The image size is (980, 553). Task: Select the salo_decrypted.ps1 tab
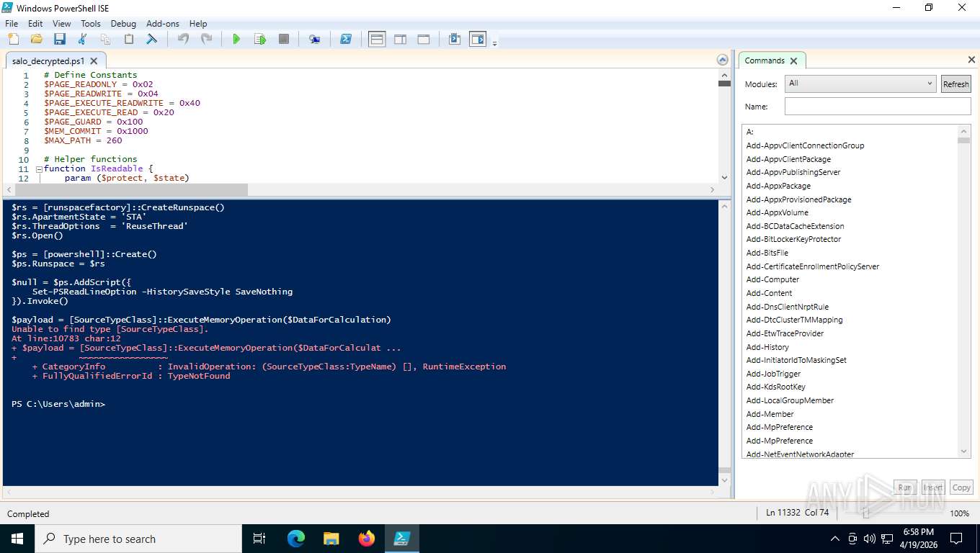click(48, 61)
